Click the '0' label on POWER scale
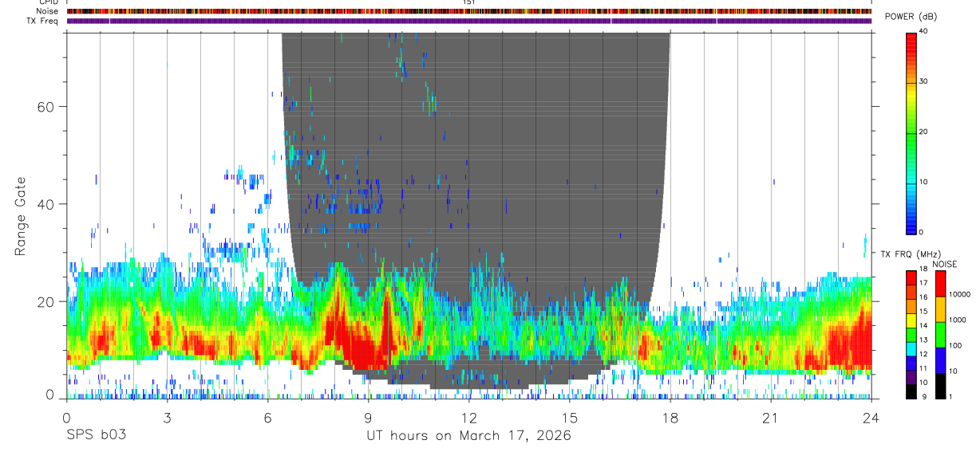Screen dimensions: 980x452 tap(921, 232)
